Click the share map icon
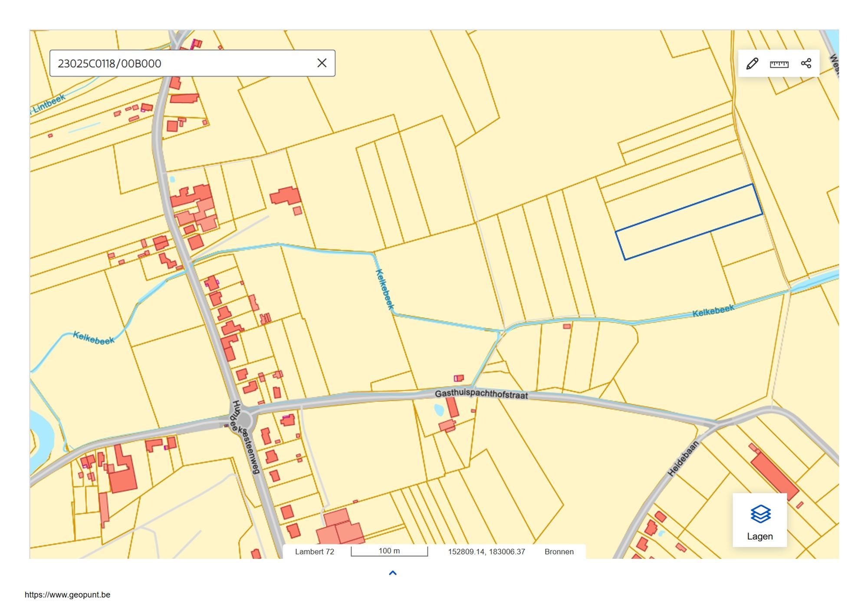The height and width of the screenshot is (614, 868). (806, 63)
